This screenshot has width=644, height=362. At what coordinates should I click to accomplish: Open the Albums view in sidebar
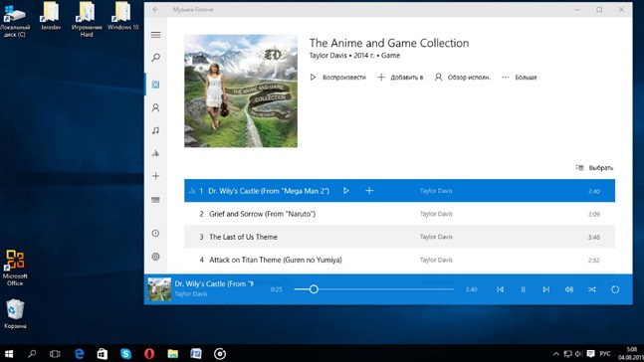[x=155, y=85]
